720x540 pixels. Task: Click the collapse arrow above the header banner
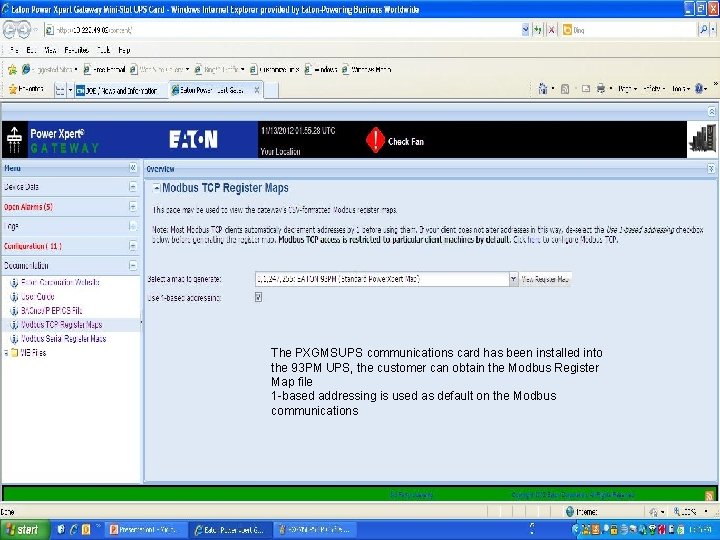click(x=711, y=111)
